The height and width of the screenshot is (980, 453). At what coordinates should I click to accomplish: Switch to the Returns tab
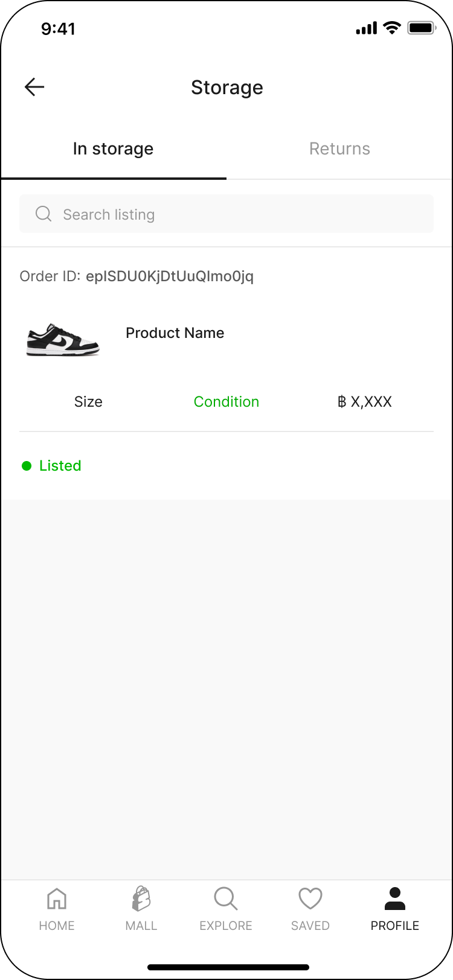click(339, 149)
